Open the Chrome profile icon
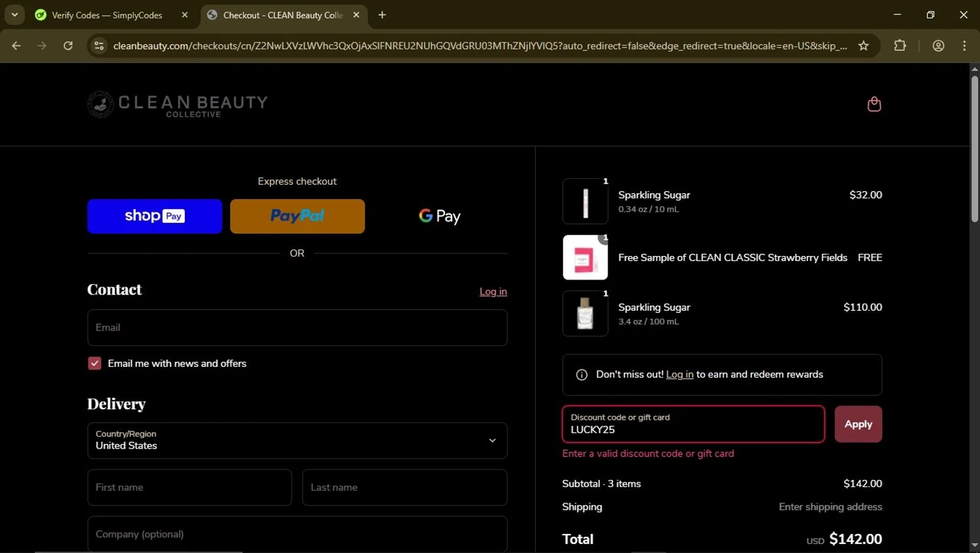The image size is (980, 553). [939, 46]
